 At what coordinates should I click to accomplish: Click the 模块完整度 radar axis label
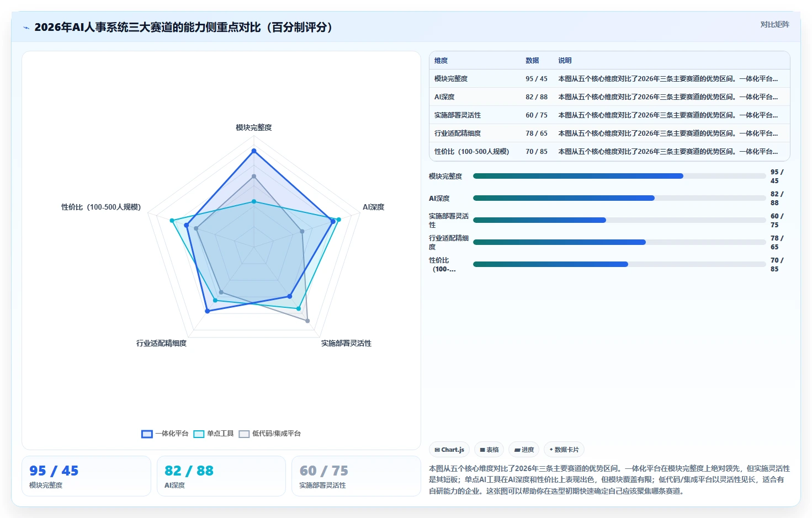[254, 127]
